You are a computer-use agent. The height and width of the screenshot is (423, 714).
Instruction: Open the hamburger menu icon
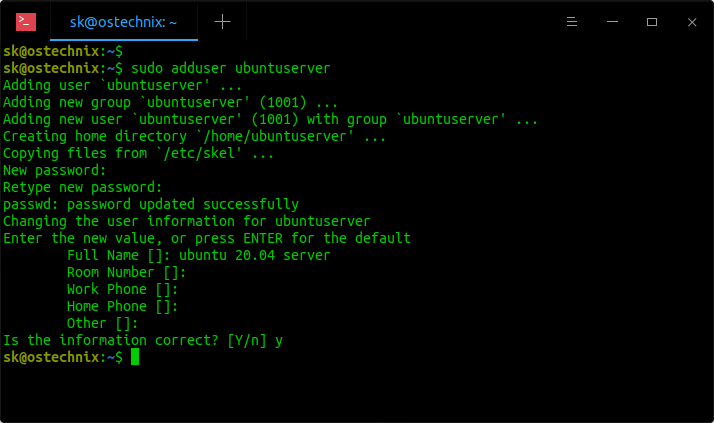pos(572,22)
